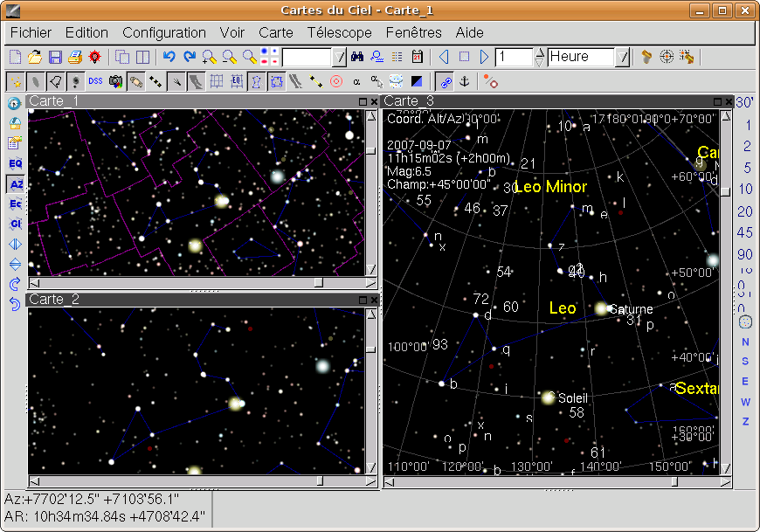Click the Zoom in magnifier icon

(x=209, y=58)
